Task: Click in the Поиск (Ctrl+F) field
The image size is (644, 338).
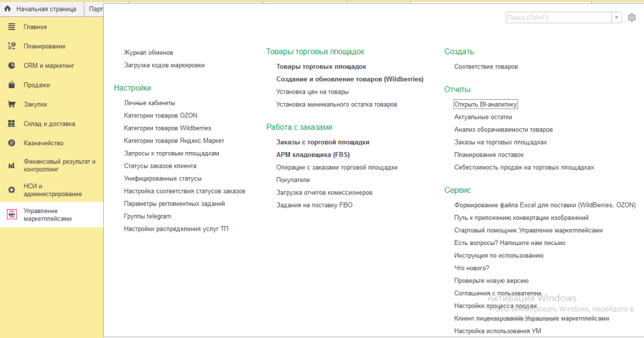Action: point(558,17)
